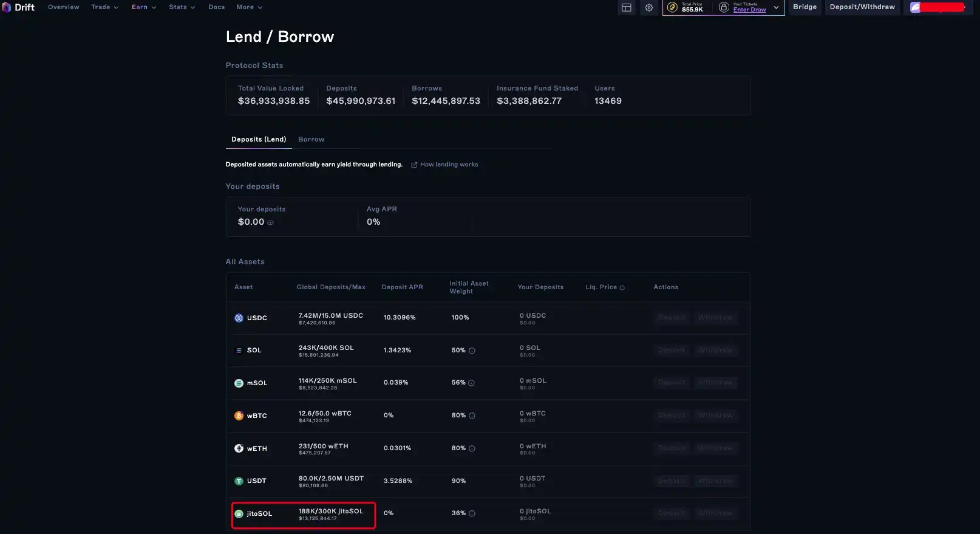Expand the Trade dropdown menu
This screenshot has width=980, height=534.
tap(104, 7)
